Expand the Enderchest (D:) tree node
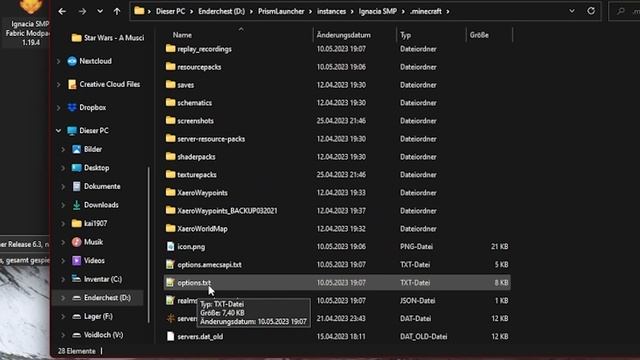Image resolution: width=640 pixels, height=360 pixels. click(x=63, y=298)
